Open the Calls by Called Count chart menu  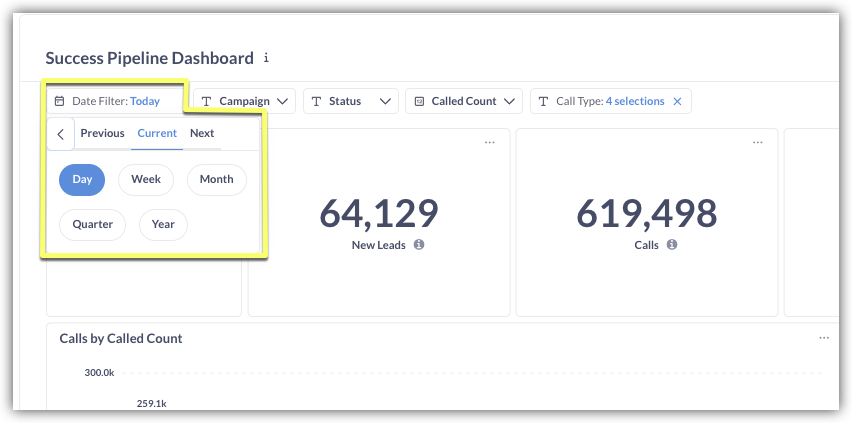point(824,338)
